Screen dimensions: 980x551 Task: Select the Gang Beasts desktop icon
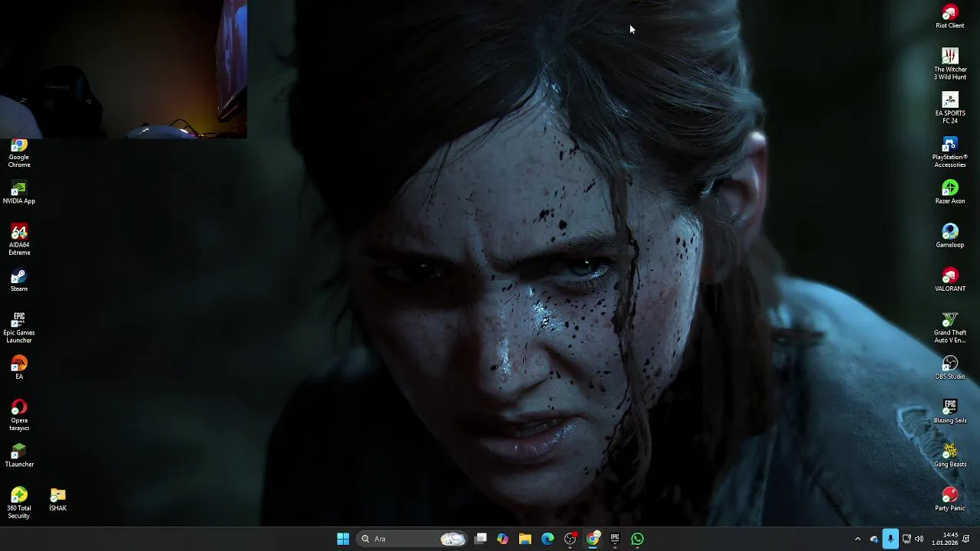coord(949,455)
